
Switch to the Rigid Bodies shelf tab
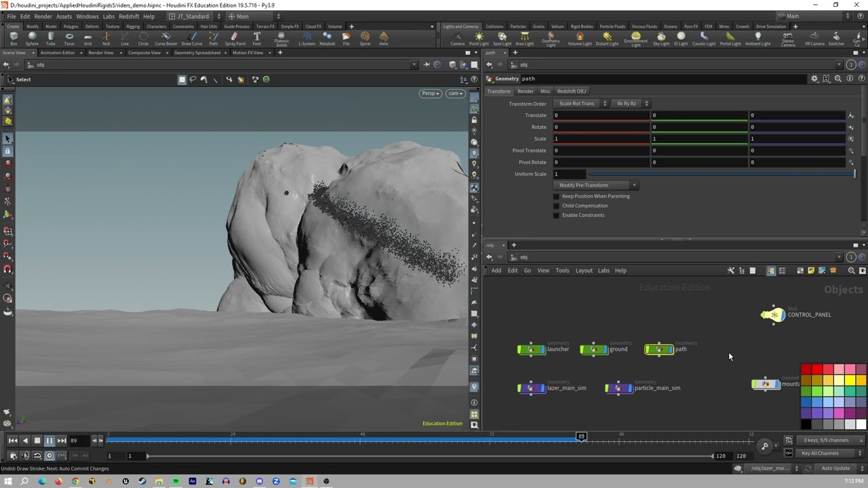tap(582, 26)
